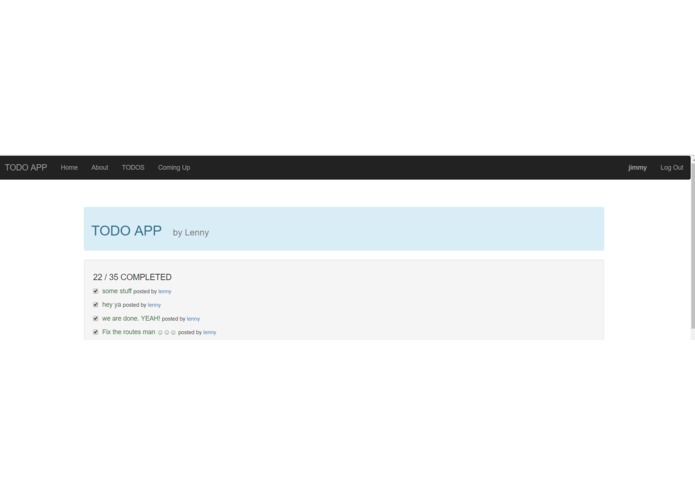Open the Coming Up page
Screen dimensions: 695x494
point(174,167)
